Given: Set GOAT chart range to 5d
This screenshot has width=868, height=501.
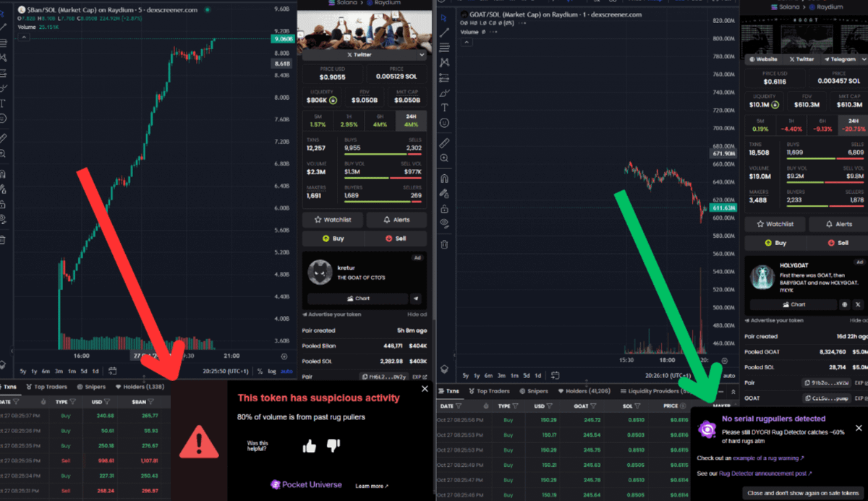Looking at the screenshot, I should coord(525,375).
